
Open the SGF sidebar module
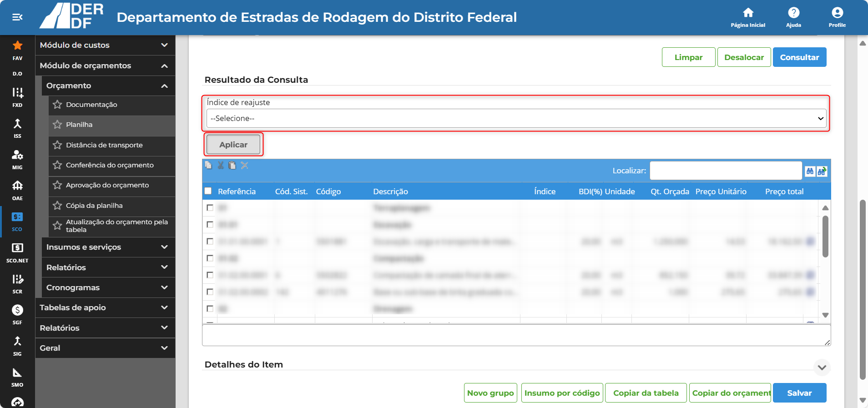17,315
